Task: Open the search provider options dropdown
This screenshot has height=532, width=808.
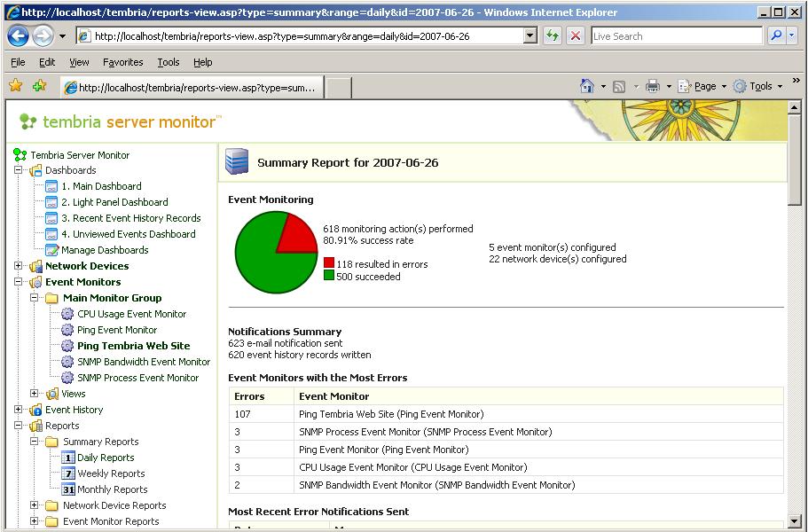Action: tap(791, 36)
